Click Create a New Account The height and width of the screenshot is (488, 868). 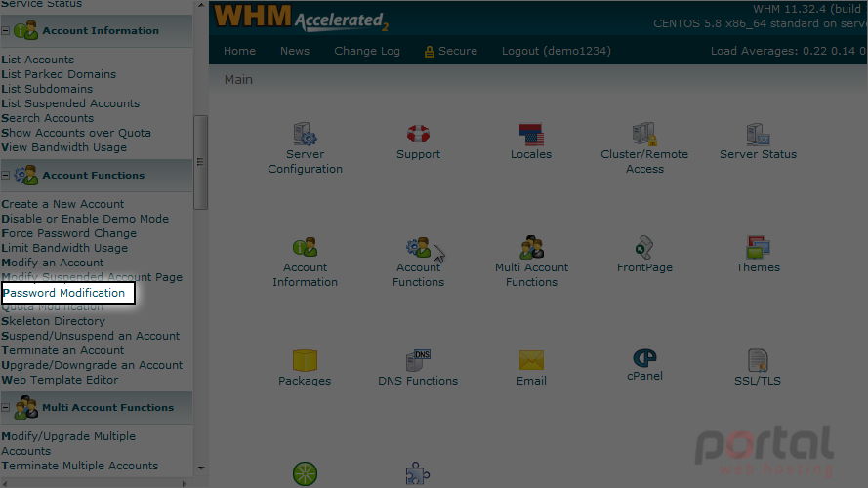click(62, 204)
